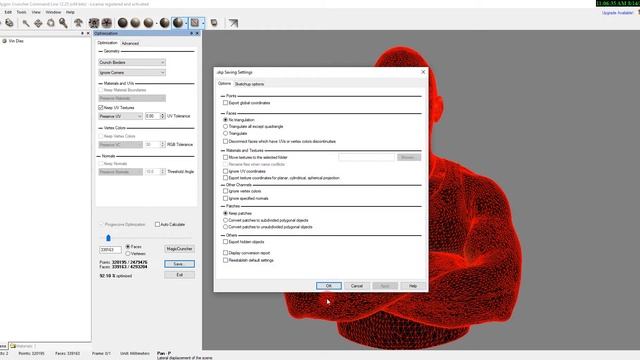
Task: Check Disconnect faces with UV discontinuities
Action: click(225, 141)
